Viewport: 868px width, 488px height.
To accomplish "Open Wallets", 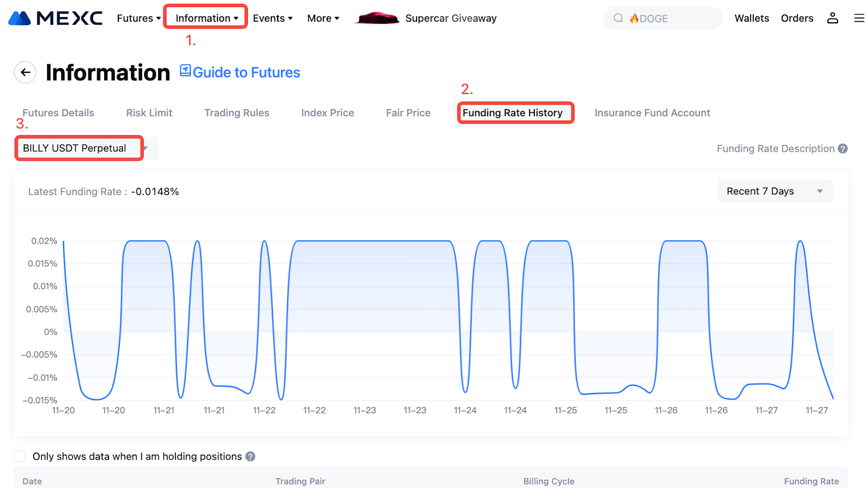I will point(751,18).
